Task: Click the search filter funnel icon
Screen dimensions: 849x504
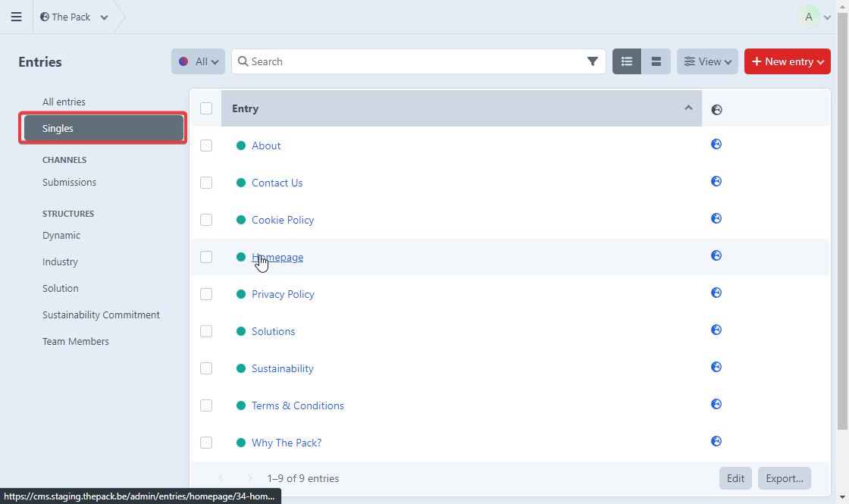Action: (592, 61)
